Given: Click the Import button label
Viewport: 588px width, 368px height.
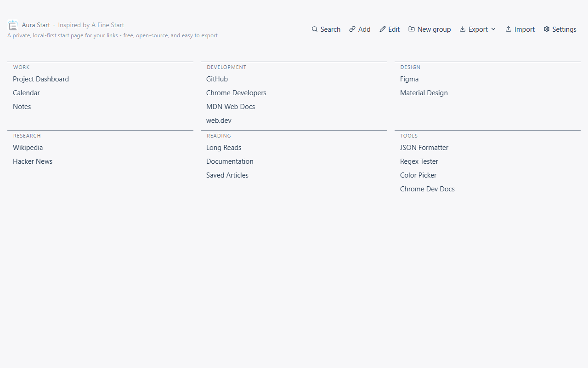Looking at the screenshot, I should [525, 29].
